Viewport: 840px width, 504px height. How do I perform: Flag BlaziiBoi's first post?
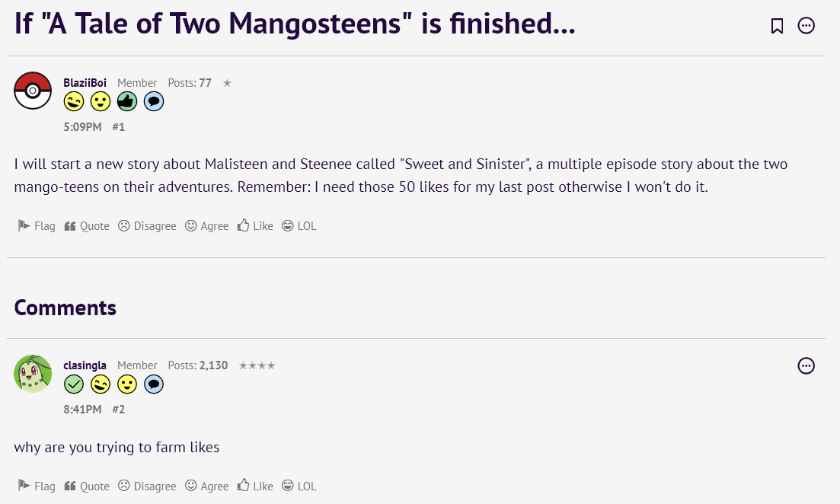(37, 226)
